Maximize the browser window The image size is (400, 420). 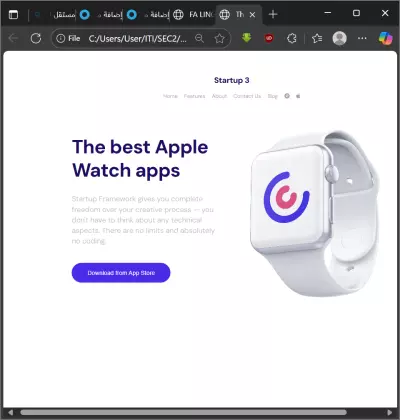[356, 13]
